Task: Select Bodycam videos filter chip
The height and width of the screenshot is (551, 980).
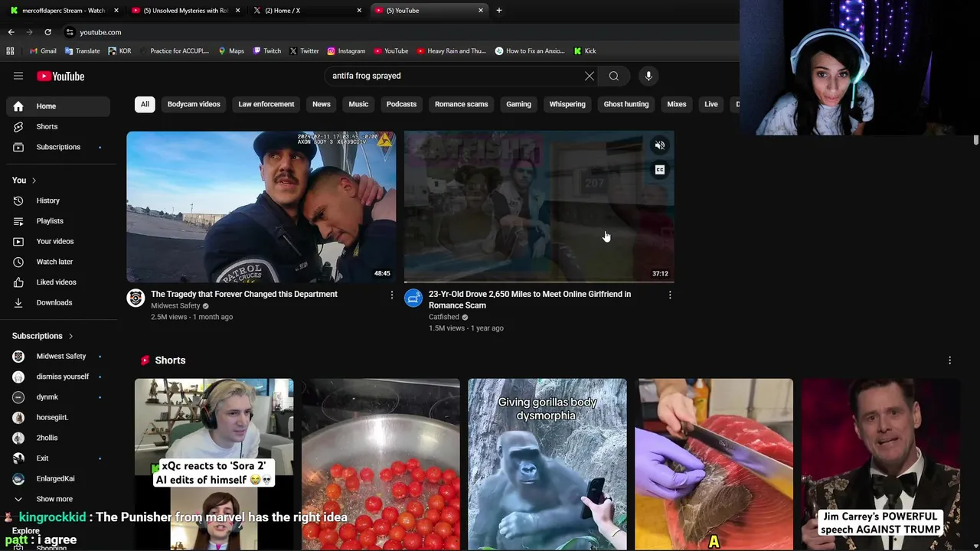Action: pyautogui.click(x=194, y=104)
